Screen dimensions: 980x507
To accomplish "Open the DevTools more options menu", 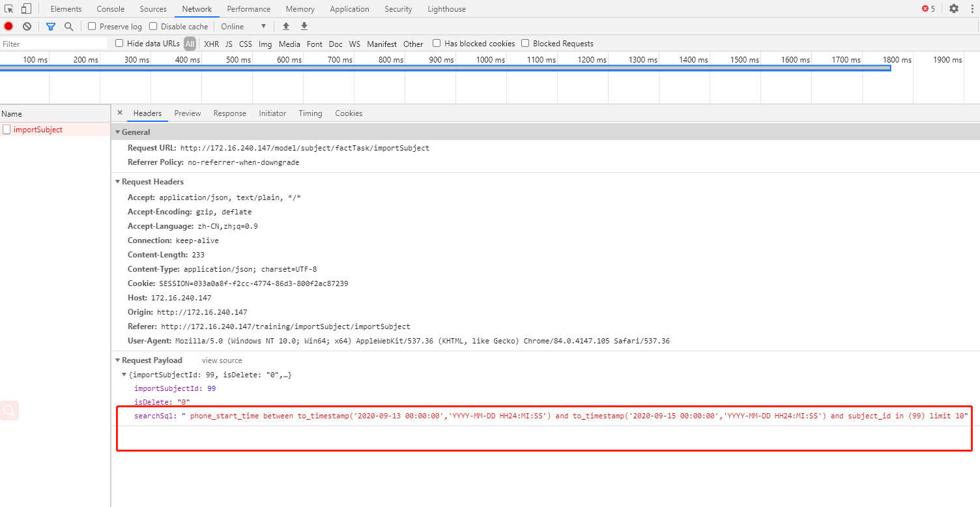I will [x=973, y=9].
